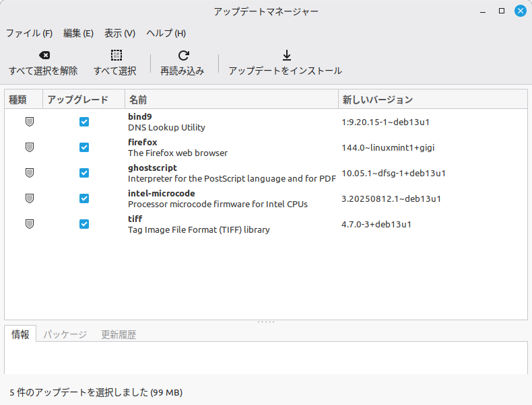Click the shield type icon for bind9

click(x=29, y=122)
